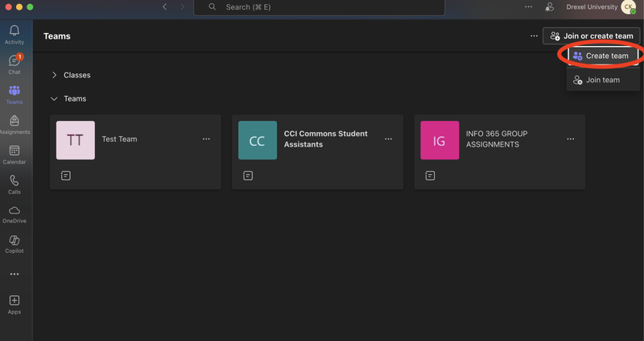The image size is (644, 341).
Task: Choose Join team from the menu
Action: click(x=602, y=80)
